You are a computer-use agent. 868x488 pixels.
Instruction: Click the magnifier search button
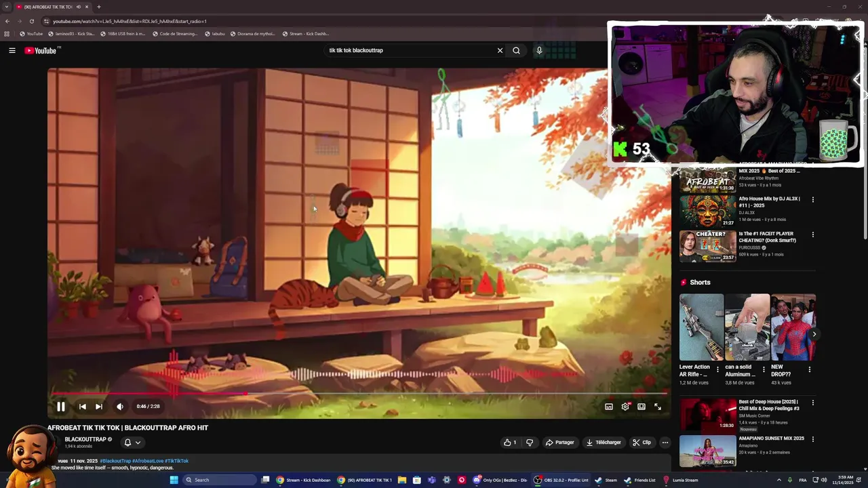[516, 50]
